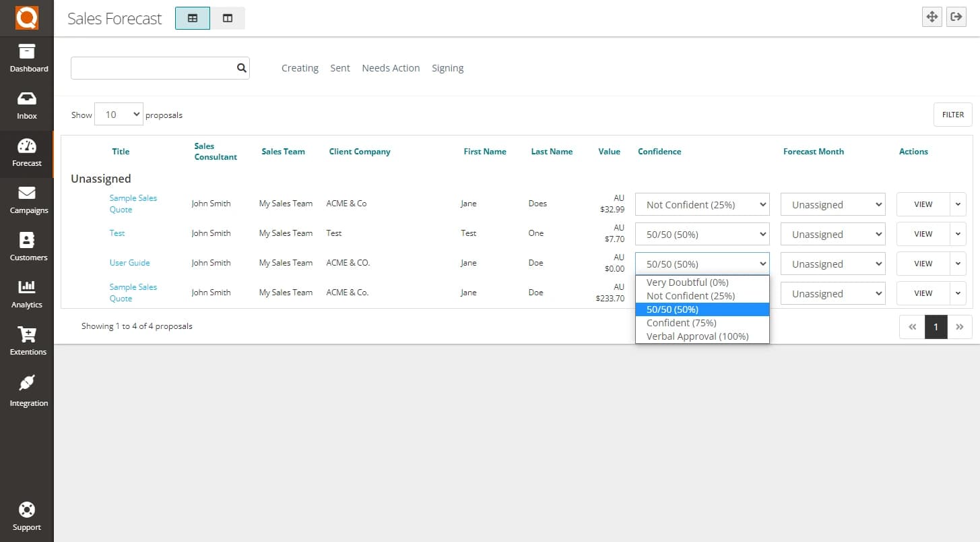Click the fullscreen move arrows button

click(x=932, y=18)
